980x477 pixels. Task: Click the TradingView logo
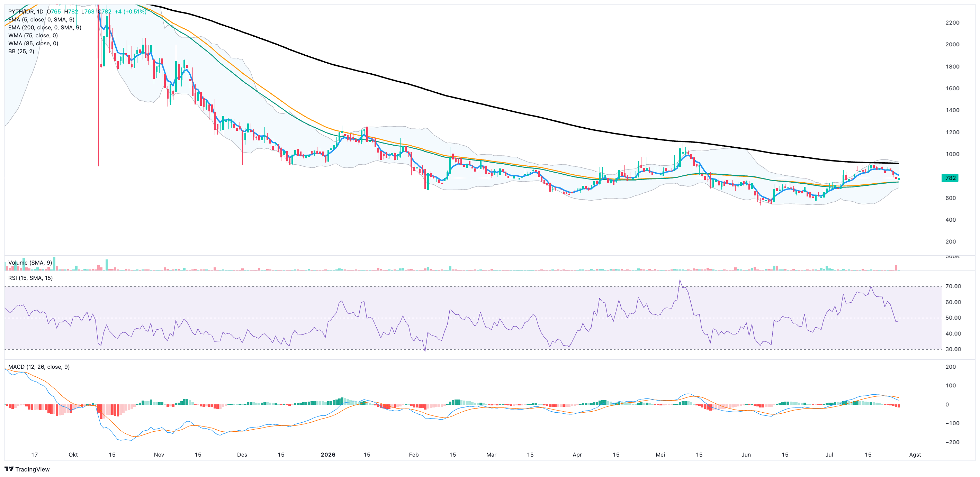click(x=27, y=469)
